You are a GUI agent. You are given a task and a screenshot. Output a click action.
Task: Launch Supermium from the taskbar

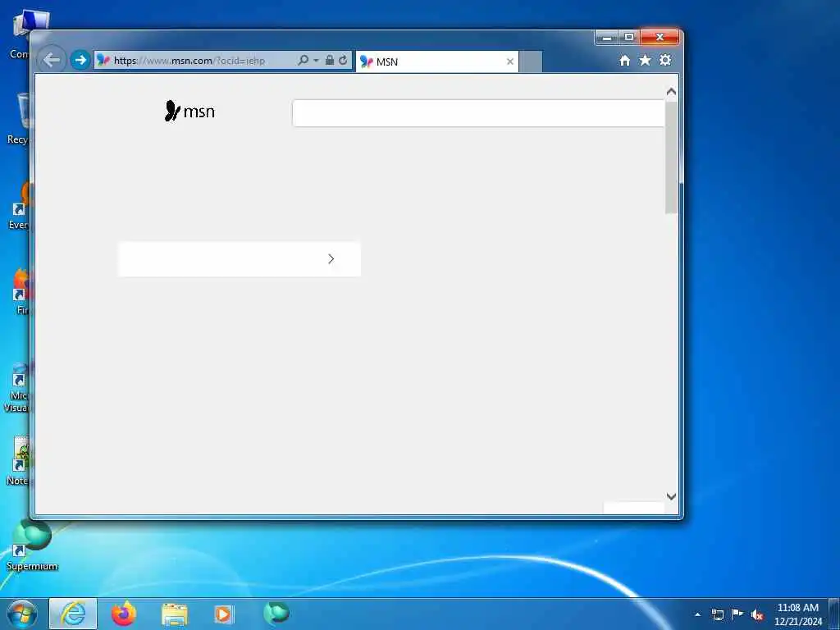pos(276,613)
